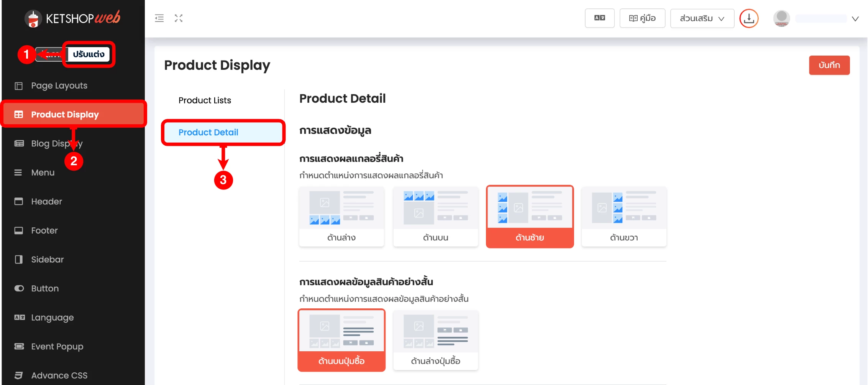Click the circular download icon

(748, 18)
